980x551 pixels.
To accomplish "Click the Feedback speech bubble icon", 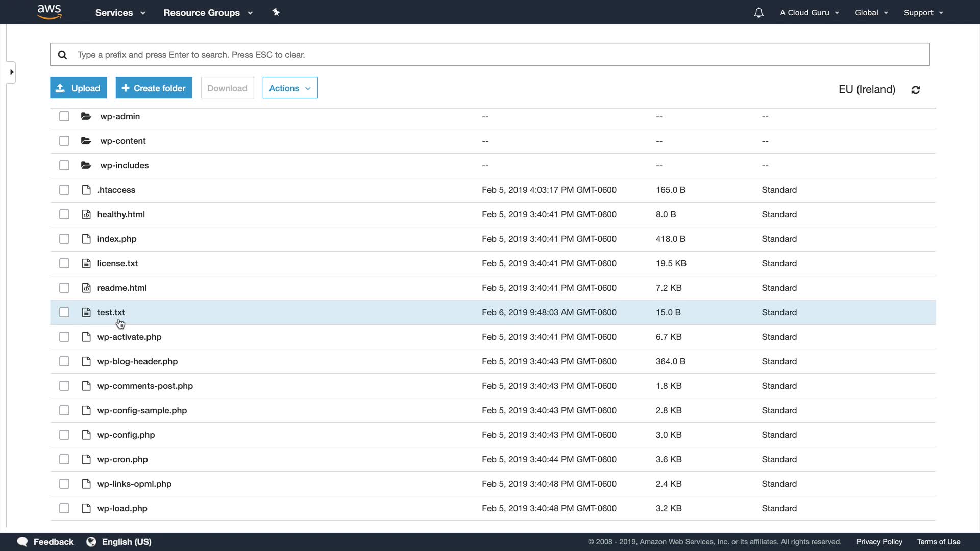I will click(22, 542).
